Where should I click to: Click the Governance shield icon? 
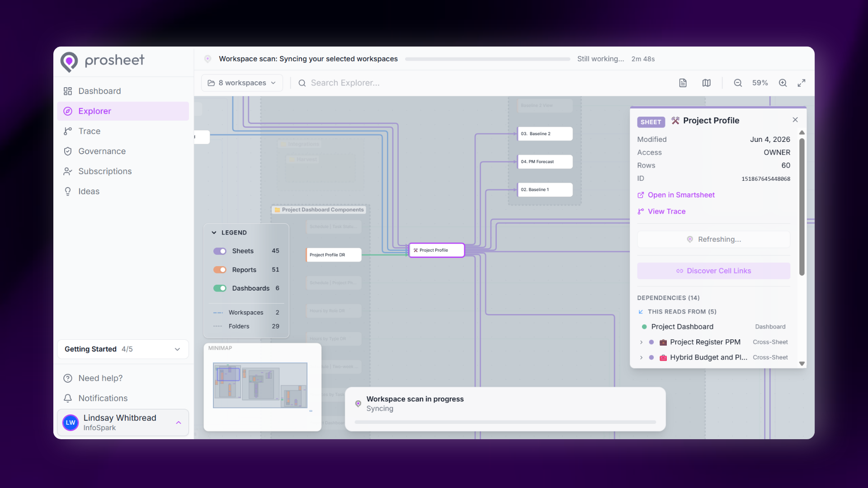(68, 151)
